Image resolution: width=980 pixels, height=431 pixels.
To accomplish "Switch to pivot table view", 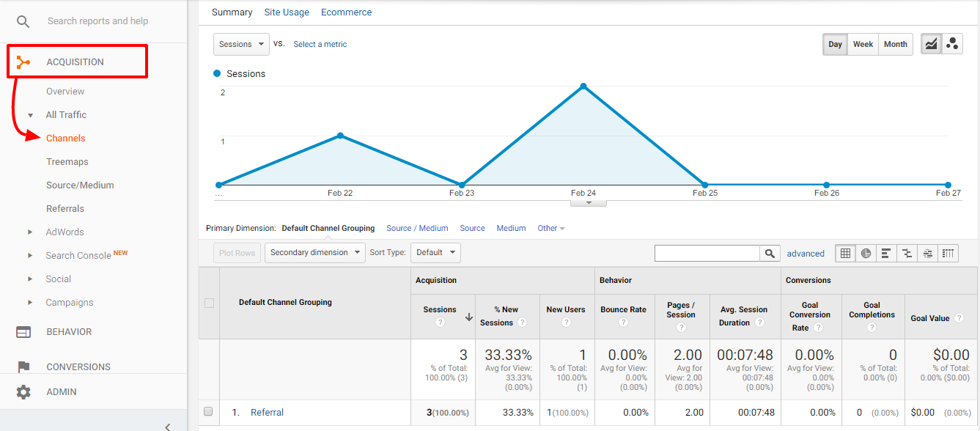I will coord(948,253).
